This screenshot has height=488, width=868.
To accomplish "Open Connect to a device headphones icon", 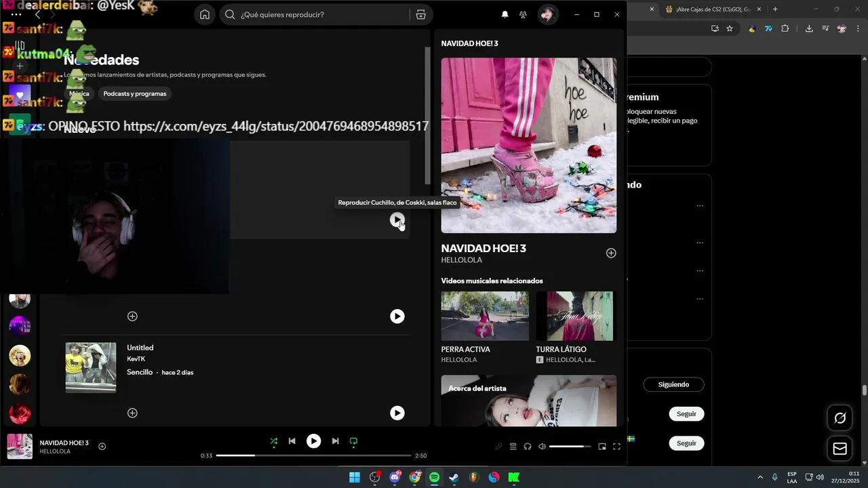I will click(528, 447).
